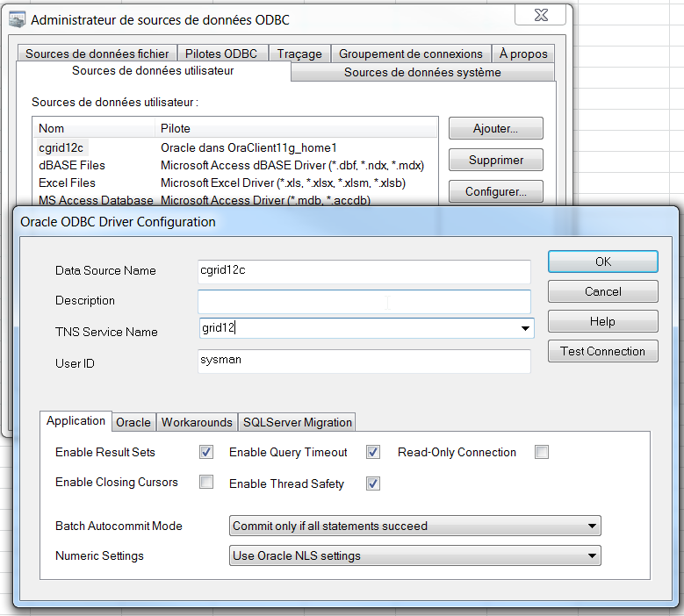Open the SQLServer Migration tab

297,422
